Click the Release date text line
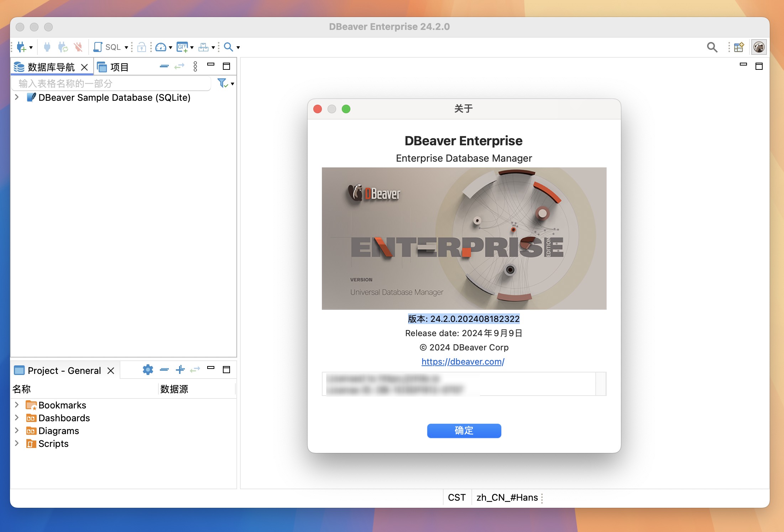Image resolution: width=784 pixels, height=532 pixels. [x=464, y=333]
